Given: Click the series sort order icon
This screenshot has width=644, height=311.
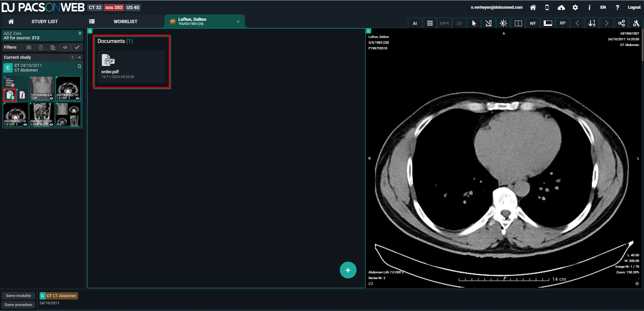Looking at the screenshot, I should click(592, 23).
